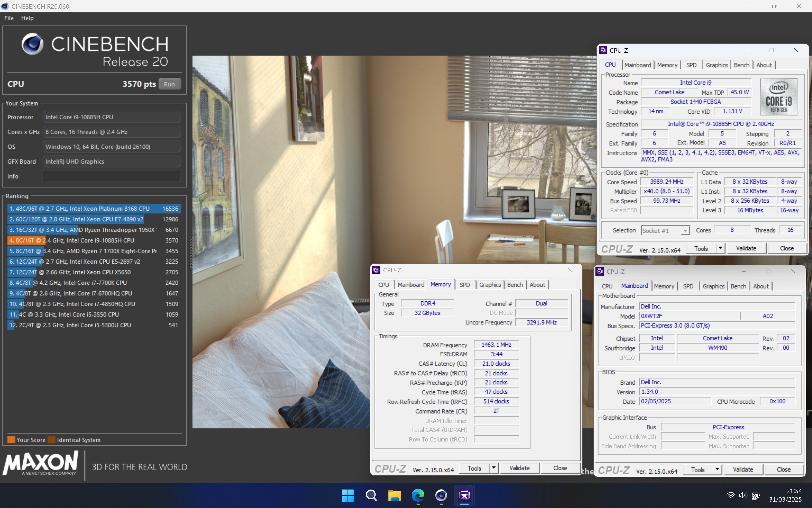812x508 pixels.
Task: Open the Mainboard tab in top CPU-Z window
Action: 638,65
